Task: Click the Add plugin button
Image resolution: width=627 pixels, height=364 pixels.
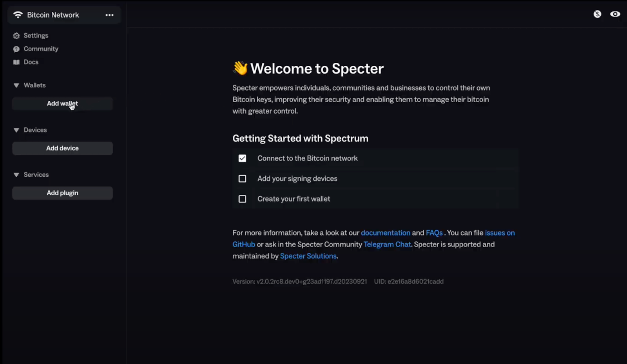Action: click(x=62, y=193)
